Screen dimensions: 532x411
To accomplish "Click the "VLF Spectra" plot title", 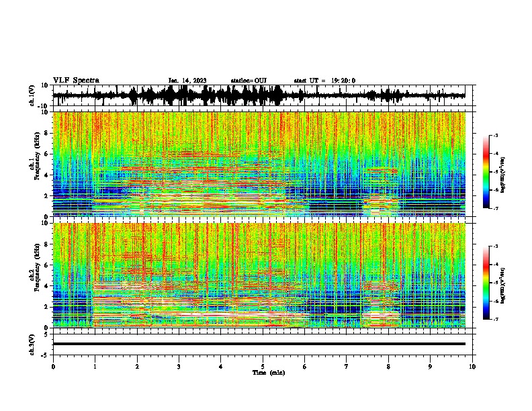I will [x=76, y=80].
